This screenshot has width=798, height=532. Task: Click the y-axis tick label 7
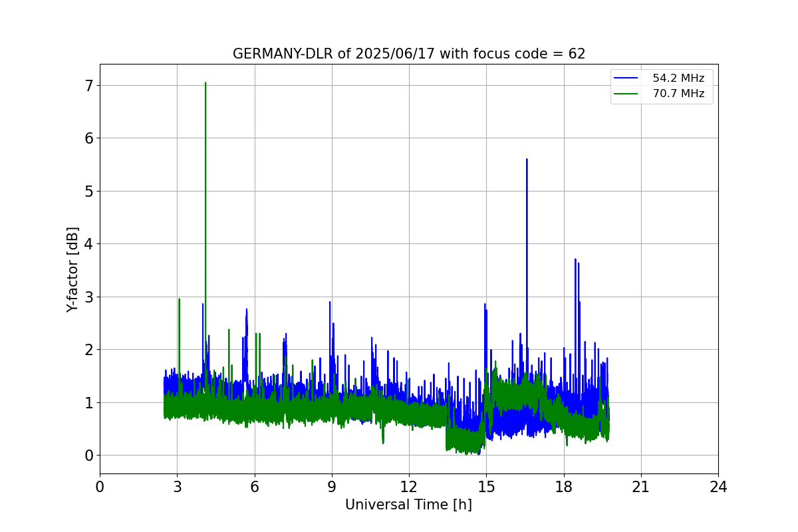pos(89,86)
